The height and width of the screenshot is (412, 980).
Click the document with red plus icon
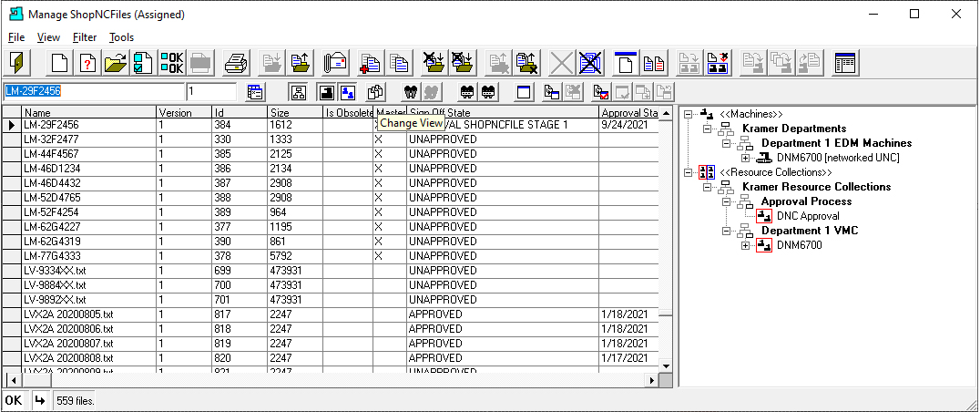pos(371,63)
